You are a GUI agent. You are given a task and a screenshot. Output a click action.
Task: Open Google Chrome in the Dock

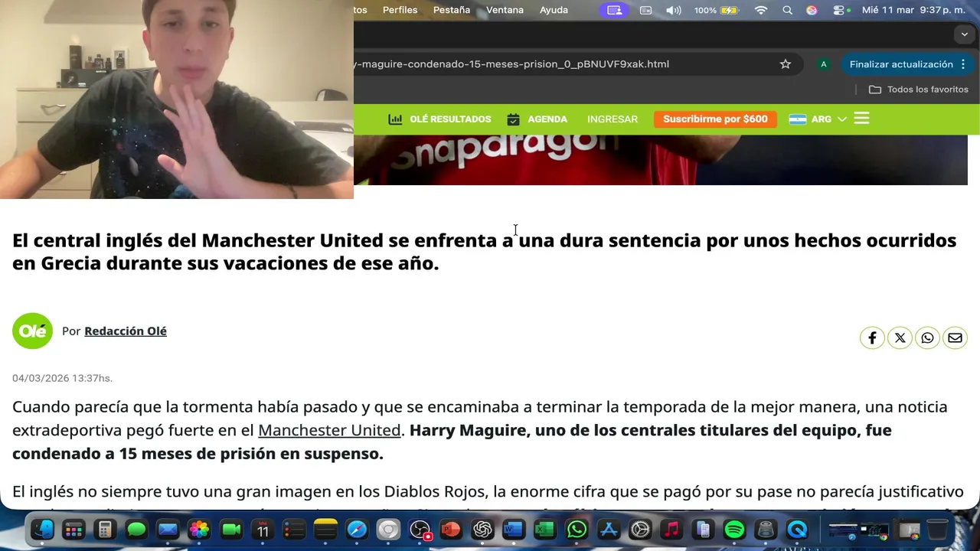point(388,530)
